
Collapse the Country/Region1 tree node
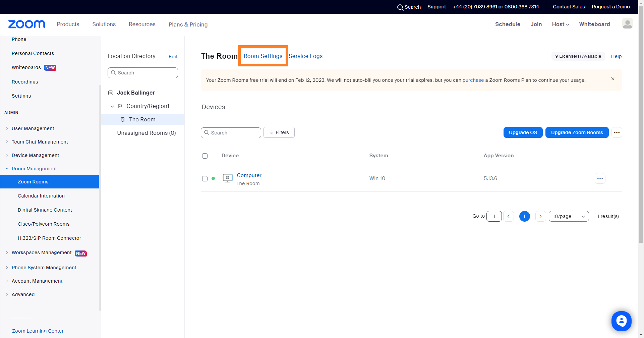112,106
